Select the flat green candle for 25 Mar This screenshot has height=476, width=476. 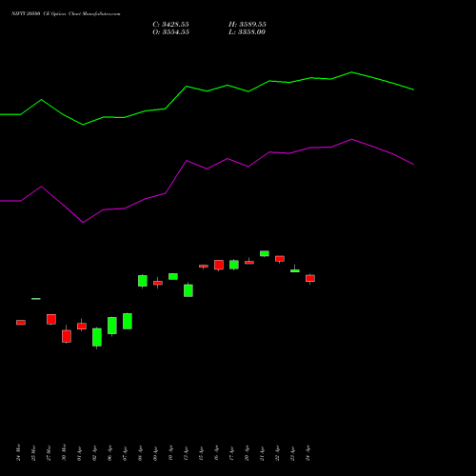36,299
